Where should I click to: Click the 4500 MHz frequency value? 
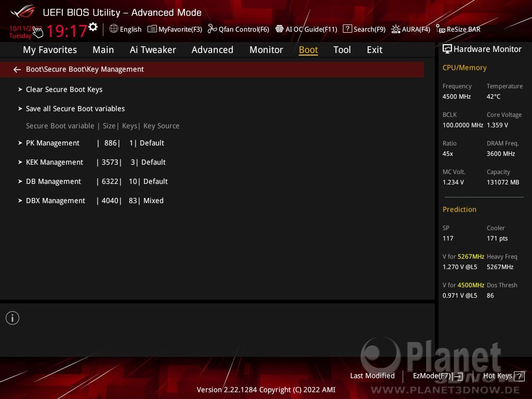[457, 97]
